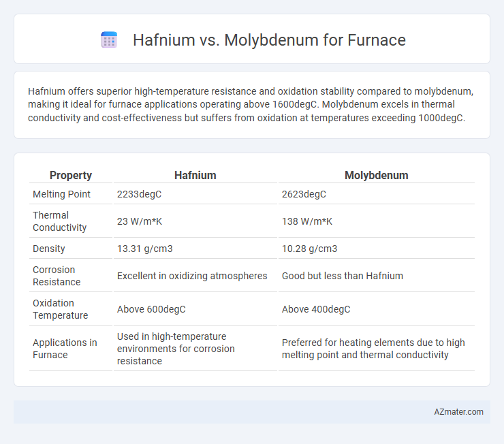Click the '10.28 g/cm3' cell
The height and width of the screenshot is (444, 504).
pos(309,249)
